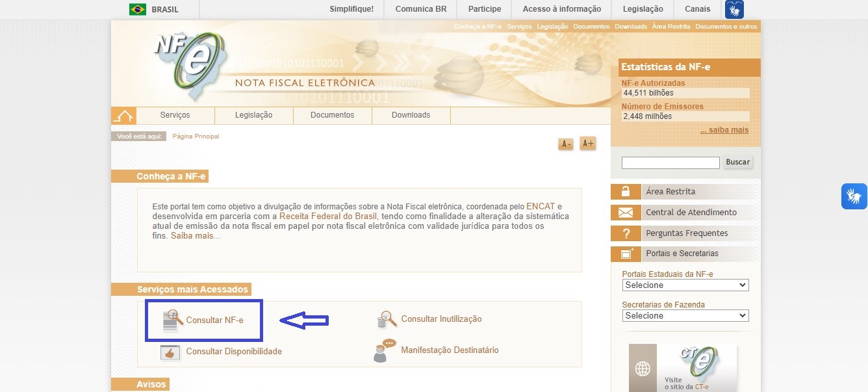868x392 pixels.
Task: Click Documentos e outros in header strip
Action: 726,27
